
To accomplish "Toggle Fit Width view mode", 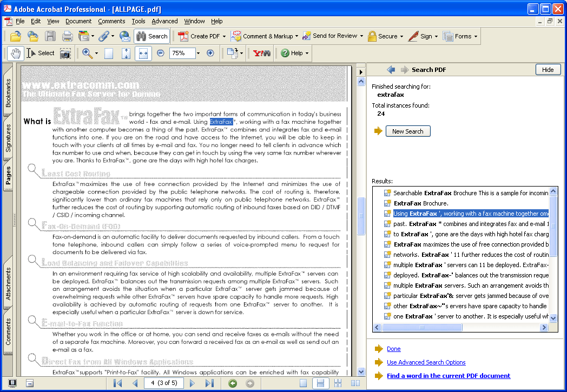I will [x=143, y=53].
